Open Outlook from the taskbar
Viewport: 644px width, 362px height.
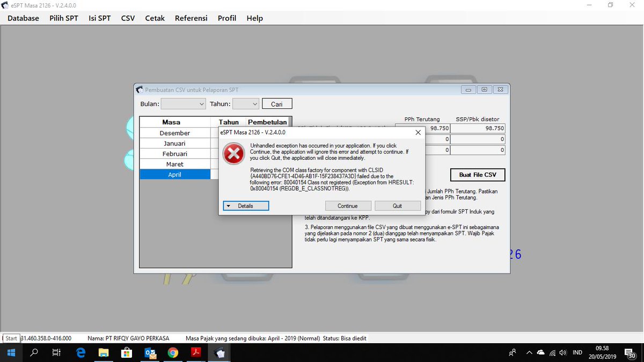[150, 353]
